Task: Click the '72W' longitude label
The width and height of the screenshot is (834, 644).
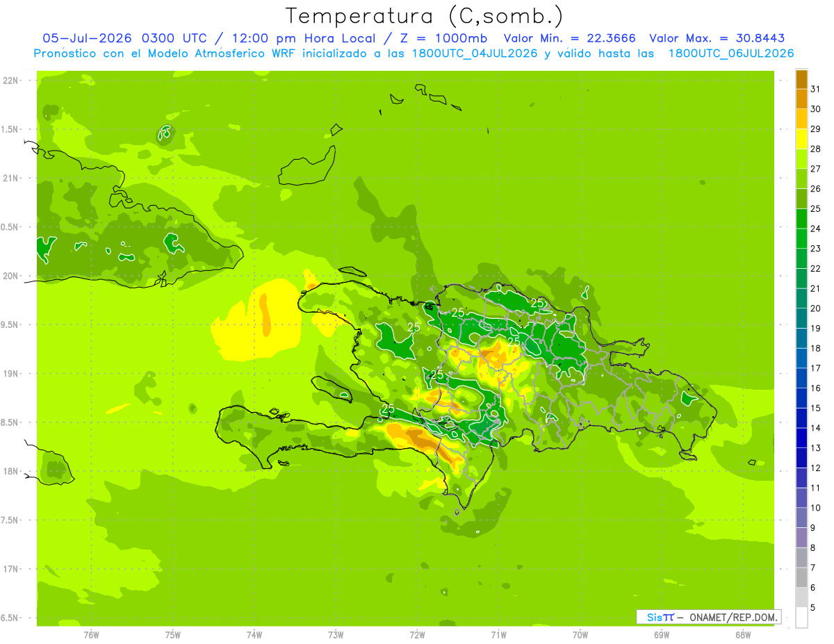Action: (418, 635)
